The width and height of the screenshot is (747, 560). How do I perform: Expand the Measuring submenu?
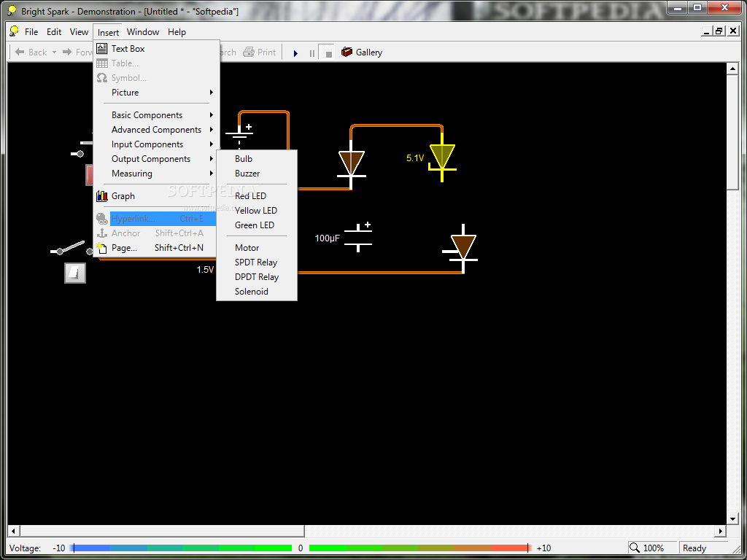[156, 174]
